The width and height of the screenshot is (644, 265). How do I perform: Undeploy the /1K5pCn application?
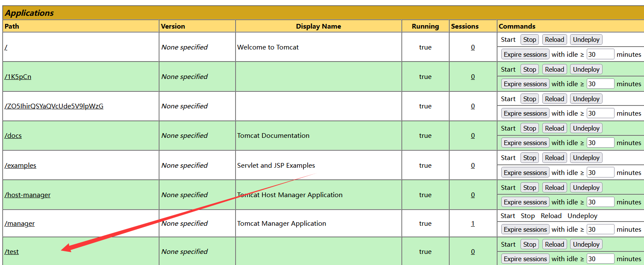pyautogui.click(x=586, y=70)
